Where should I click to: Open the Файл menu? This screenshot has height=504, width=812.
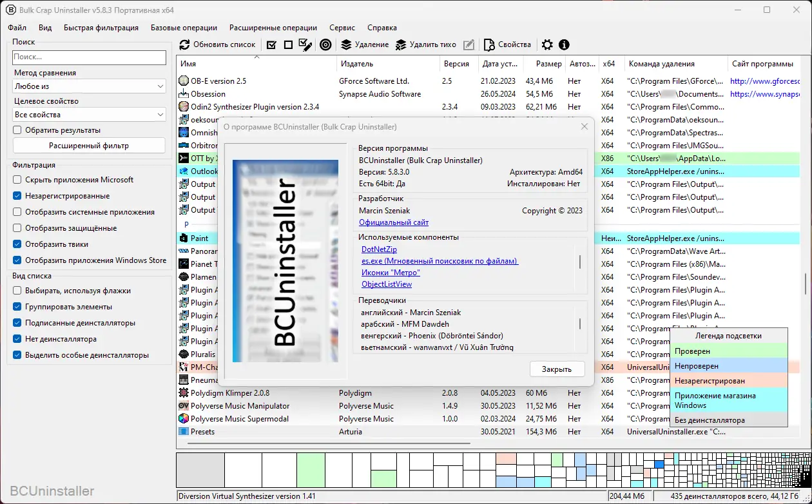point(17,28)
